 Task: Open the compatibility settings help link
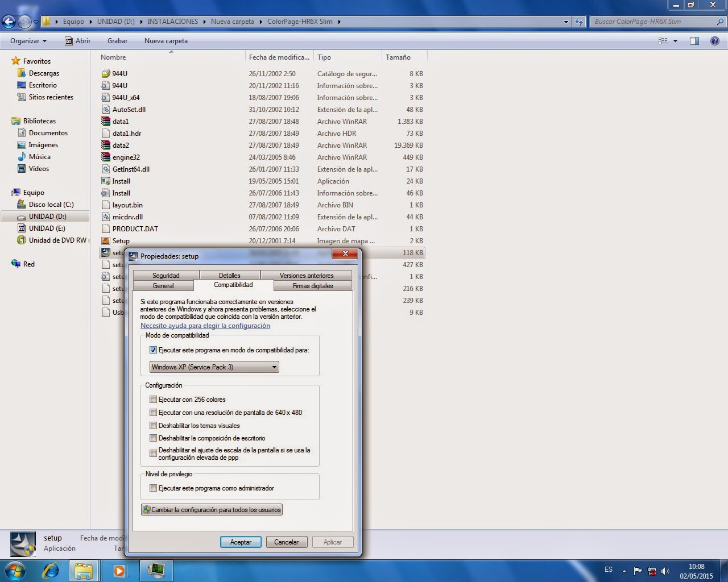(205, 326)
